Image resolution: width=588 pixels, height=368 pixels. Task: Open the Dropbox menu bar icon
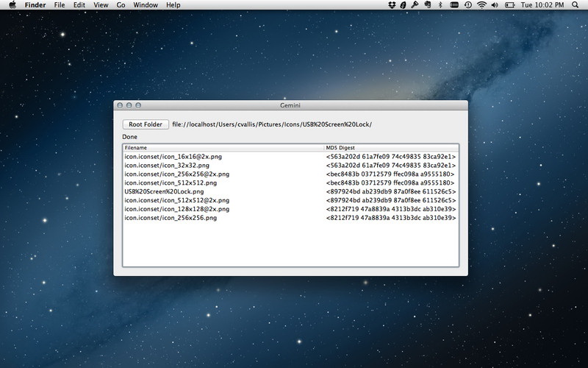[x=392, y=5]
